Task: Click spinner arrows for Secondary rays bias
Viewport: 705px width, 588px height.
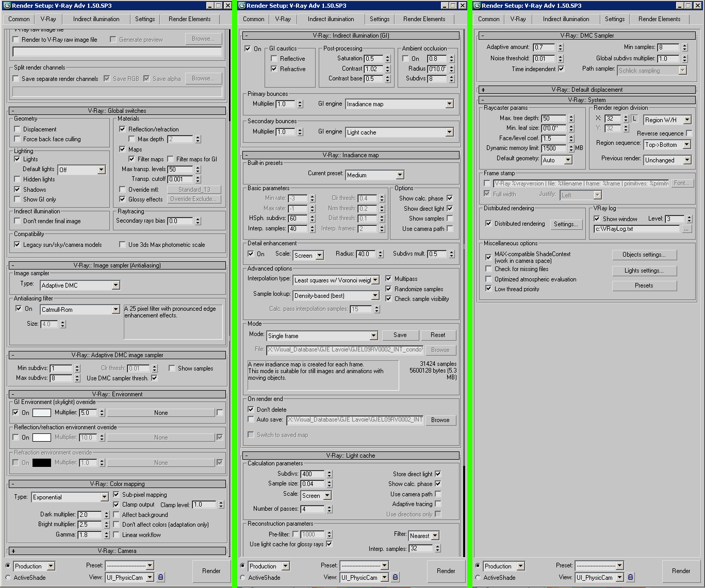Action: (198, 221)
